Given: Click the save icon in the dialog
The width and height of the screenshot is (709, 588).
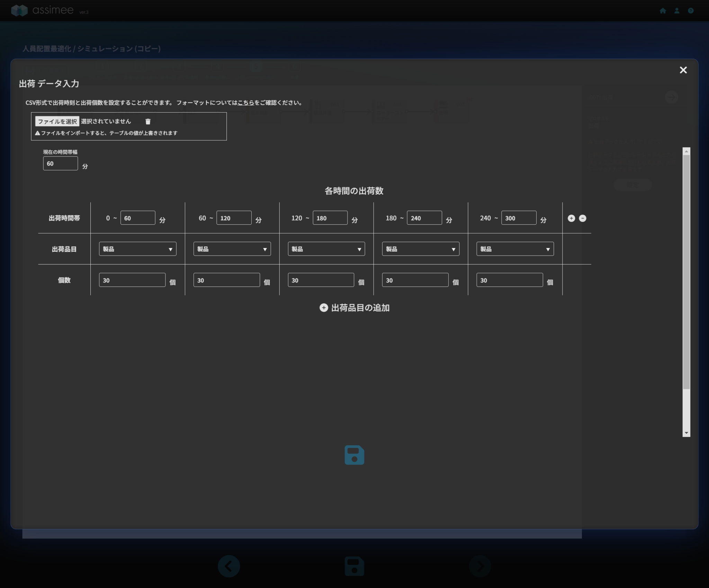Looking at the screenshot, I should 354,455.
